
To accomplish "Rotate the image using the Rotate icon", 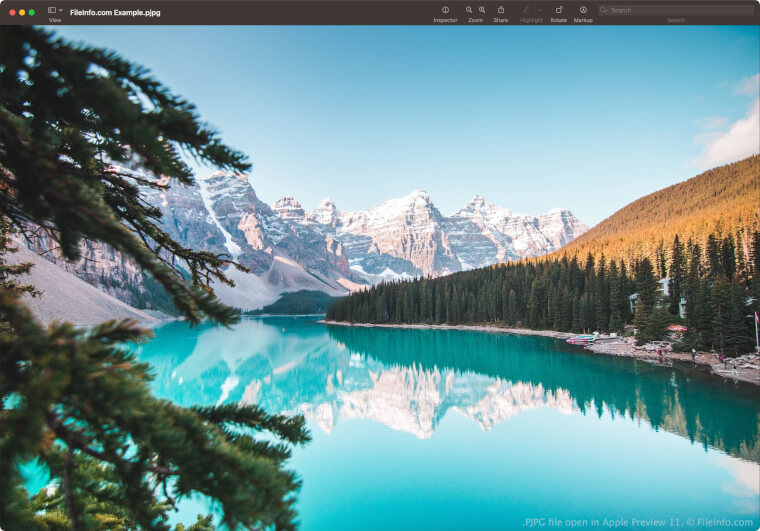I will click(558, 10).
